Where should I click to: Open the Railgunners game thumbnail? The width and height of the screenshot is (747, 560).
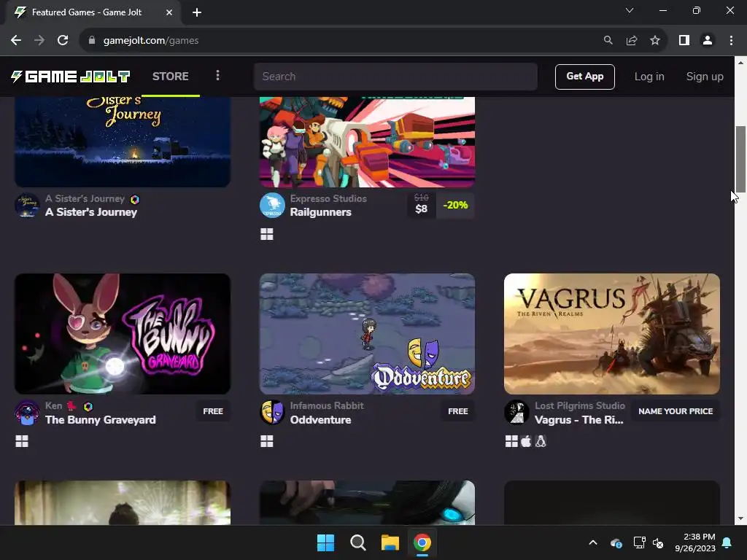(x=367, y=142)
